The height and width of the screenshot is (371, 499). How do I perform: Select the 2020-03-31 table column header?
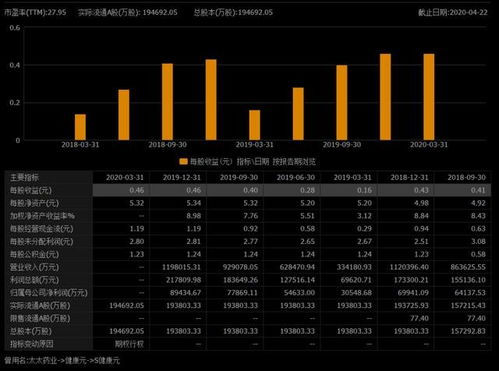click(x=125, y=177)
